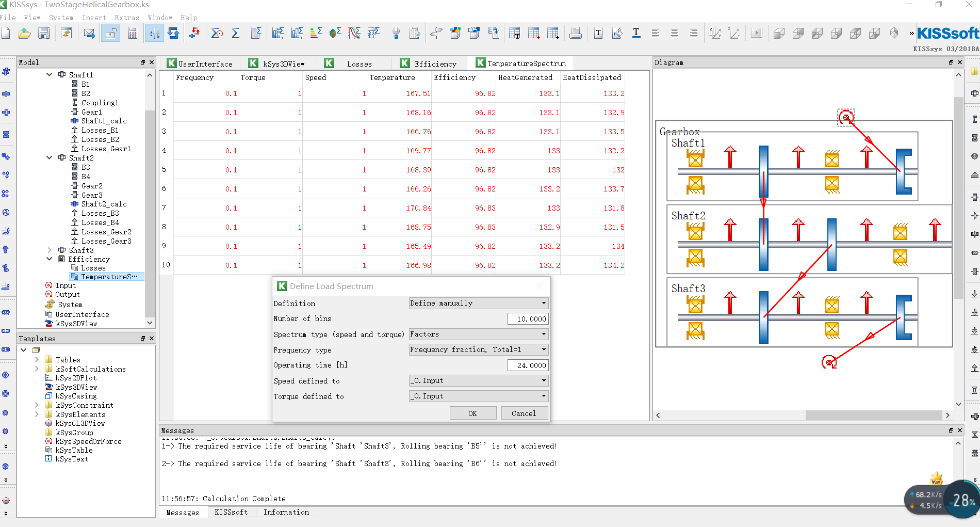Click the printer toolbar icon

(x=576, y=34)
